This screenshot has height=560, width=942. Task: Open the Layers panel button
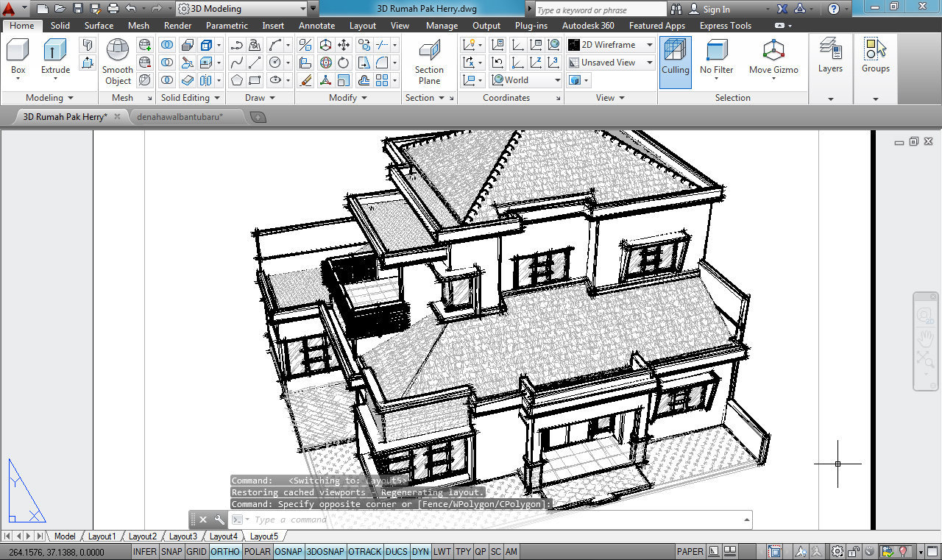tap(830, 57)
